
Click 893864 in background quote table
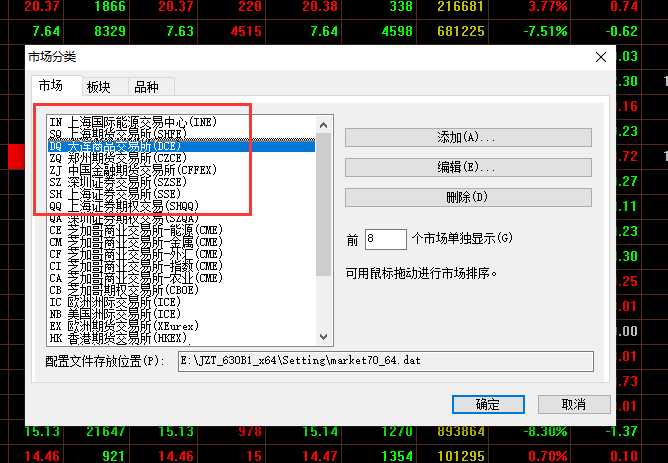(x=461, y=431)
